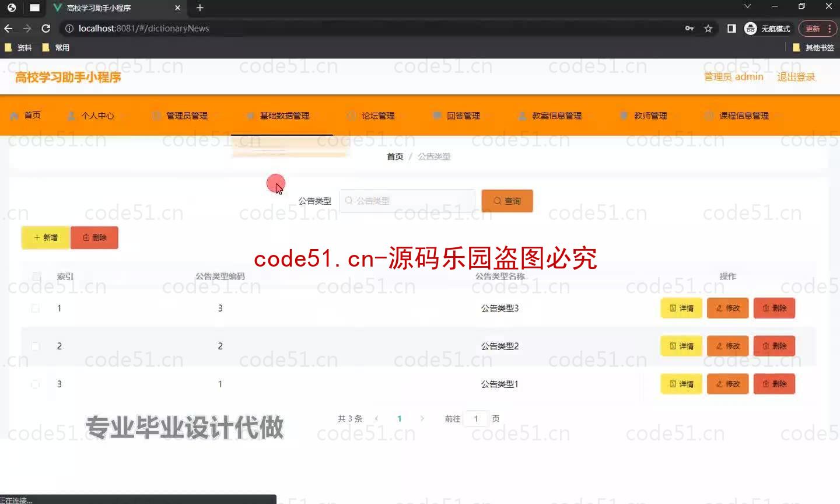Click the 高校学习助手小程序 site title

(x=68, y=77)
